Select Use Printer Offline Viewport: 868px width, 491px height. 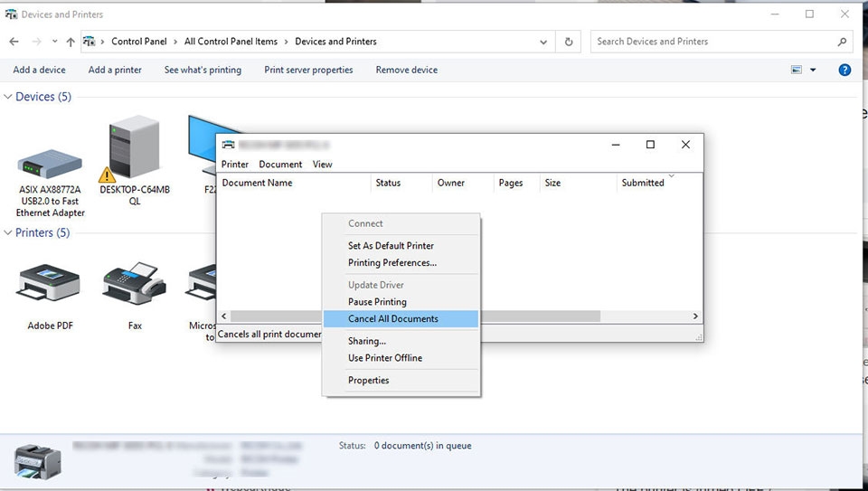click(x=401, y=357)
